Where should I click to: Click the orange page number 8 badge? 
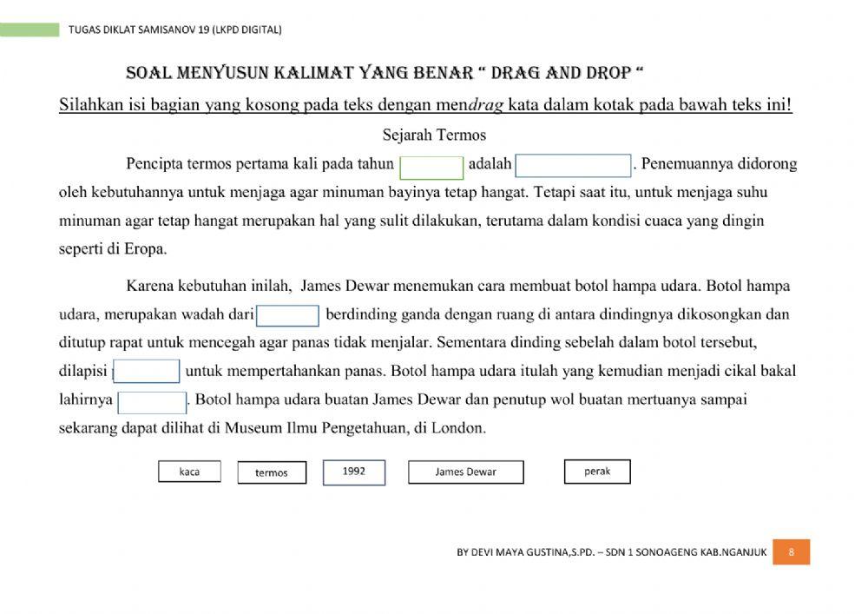coord(791,551)
